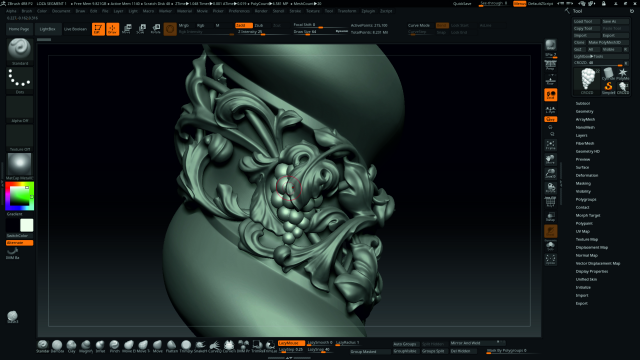Select the Cylinder3D tool thumbnail
This screenshot has height=360, width=640.
608,74
